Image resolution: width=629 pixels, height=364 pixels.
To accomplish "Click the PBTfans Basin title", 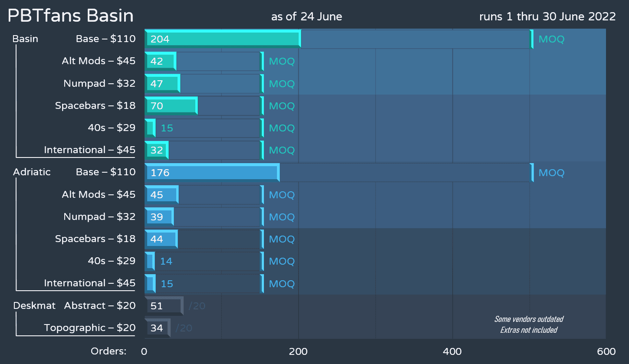I will click(71, 16).
